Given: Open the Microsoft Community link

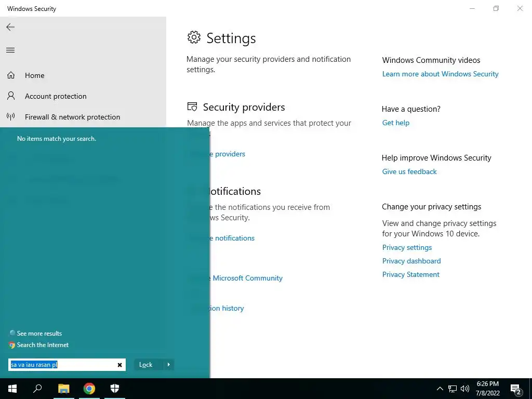Looking at the screenshot, I should [x=246, y=278].
